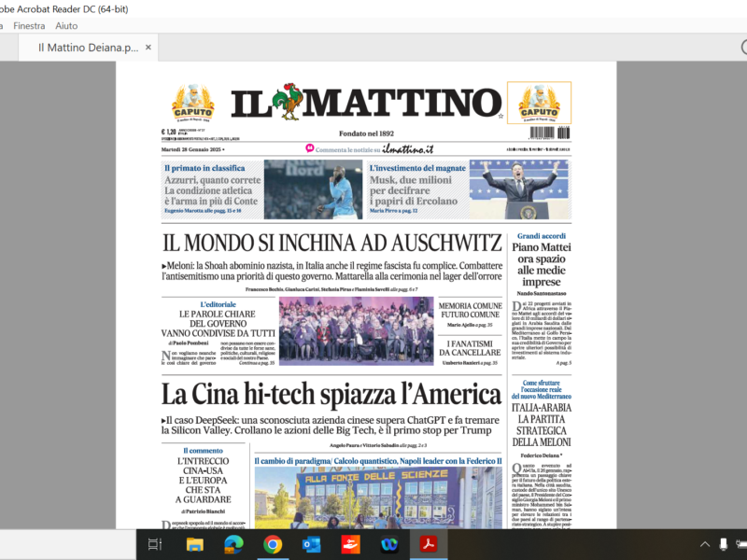The width and height of the screenshot is (747, 560).
Task: Click 'Angelo Paura e Vittorio Sabadin' byline
Action: click(x=378, y=446)
